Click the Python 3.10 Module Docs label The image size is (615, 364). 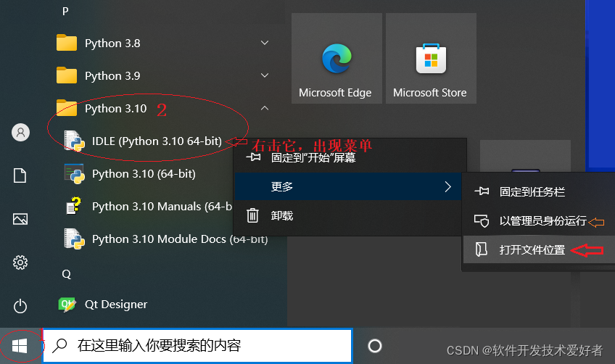click(180, 239)
